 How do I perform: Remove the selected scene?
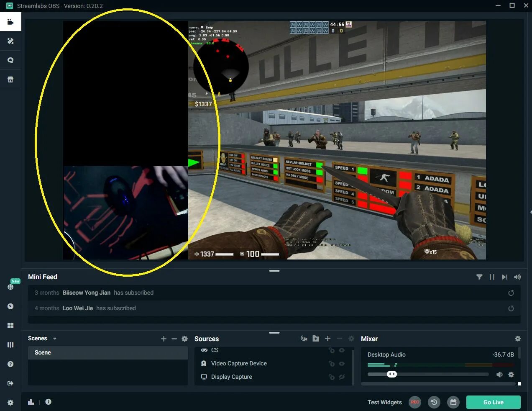pyautogui.click(x=174, y=339)
